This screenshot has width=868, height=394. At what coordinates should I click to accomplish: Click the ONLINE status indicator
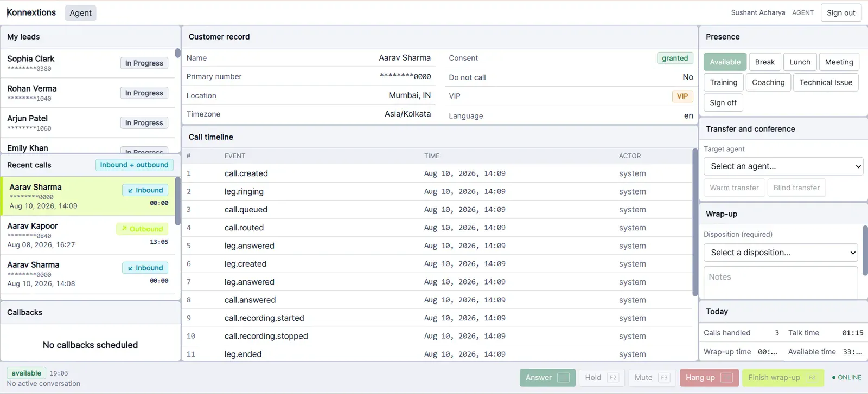(846, 378)
